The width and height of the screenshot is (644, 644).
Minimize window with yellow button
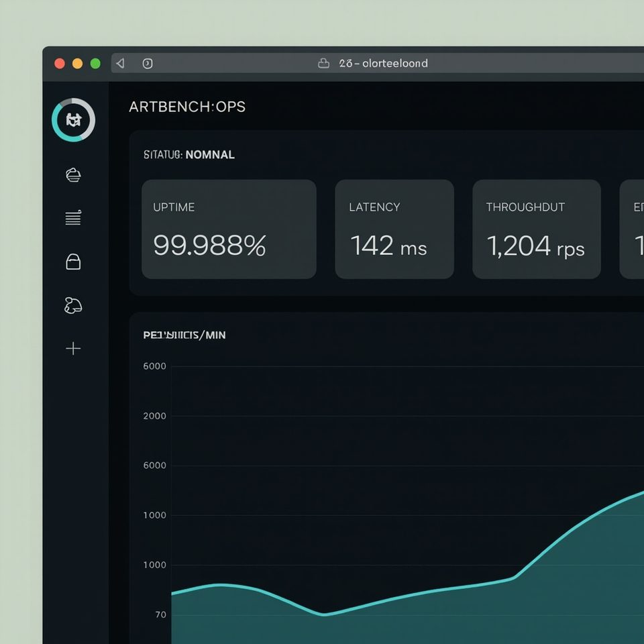point(78,63)
